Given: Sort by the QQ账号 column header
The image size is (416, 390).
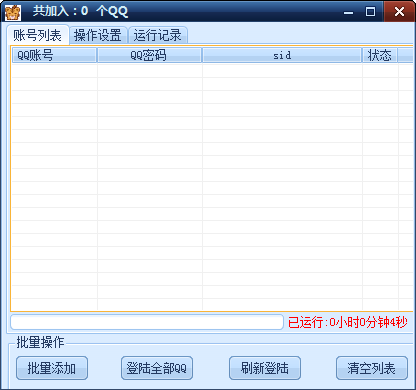Looking at the screenshot, I should click(x=54, y=55).
